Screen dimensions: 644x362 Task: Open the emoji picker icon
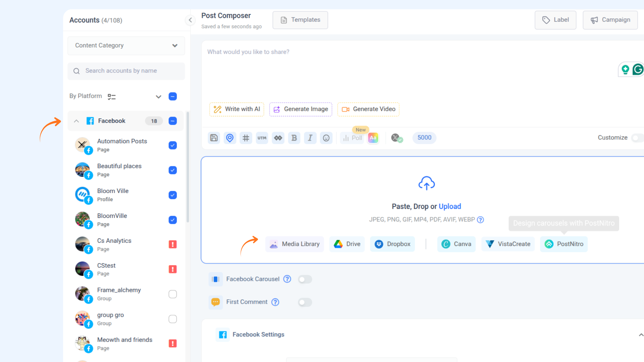326,138
